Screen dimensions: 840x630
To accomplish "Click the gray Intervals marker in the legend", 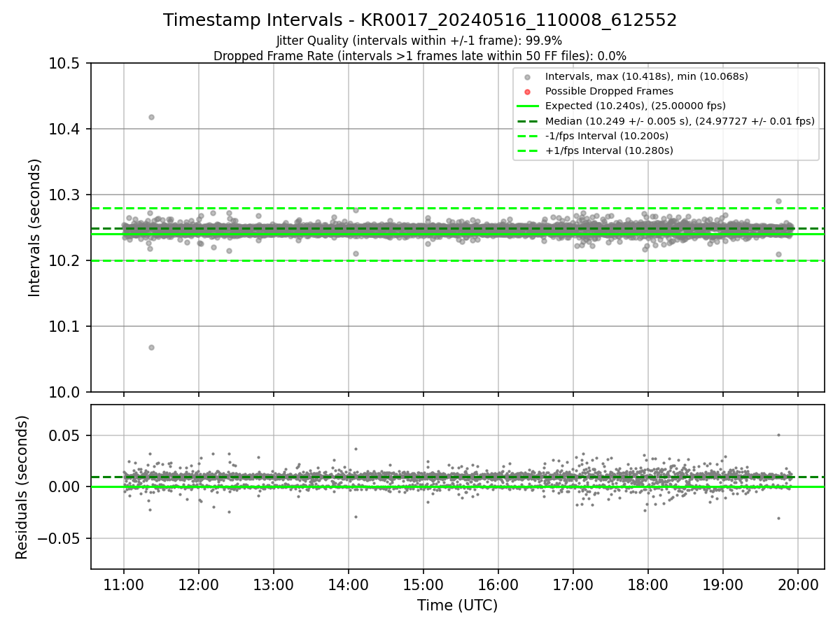I will pyautogui.click(x=528, y=77).
